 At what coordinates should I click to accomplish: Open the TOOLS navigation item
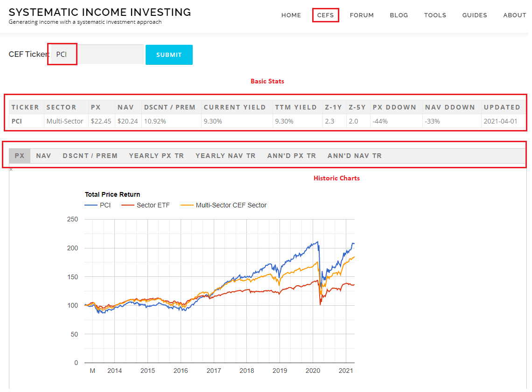pyautogui.click(x=435, y=15)
